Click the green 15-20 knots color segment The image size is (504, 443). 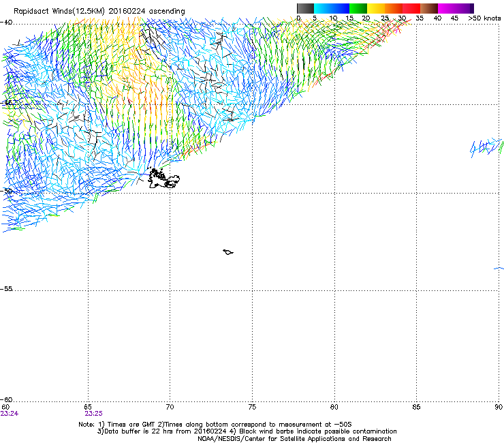click(x=358, y=8)
